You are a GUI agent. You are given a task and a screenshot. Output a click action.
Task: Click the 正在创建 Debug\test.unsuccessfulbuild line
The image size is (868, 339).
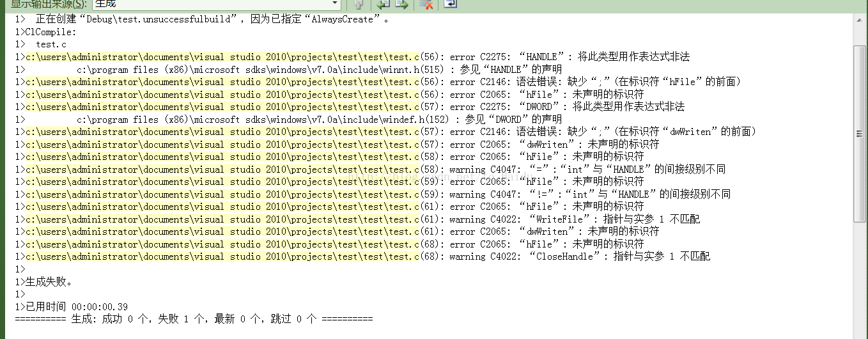point(203,19)
